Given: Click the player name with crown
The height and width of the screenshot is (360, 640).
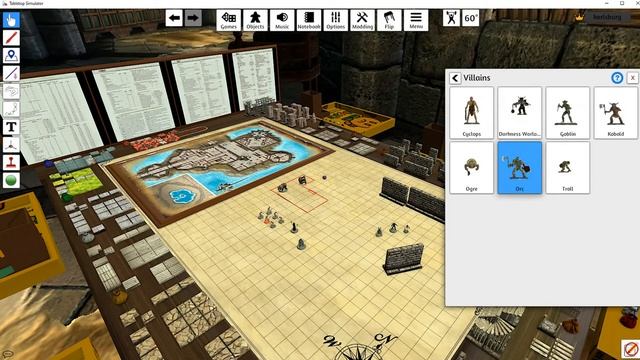Looking at the screenshot, I should pos(607,17).
